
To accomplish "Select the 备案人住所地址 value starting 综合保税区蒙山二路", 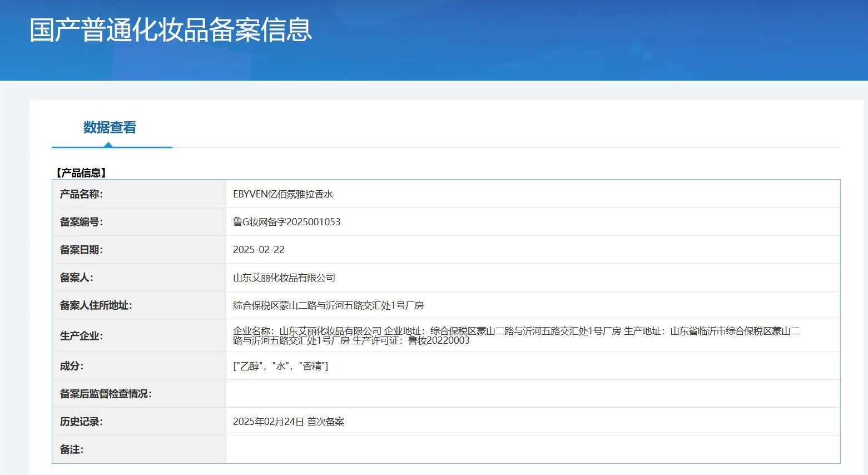I will click(328, 305).
